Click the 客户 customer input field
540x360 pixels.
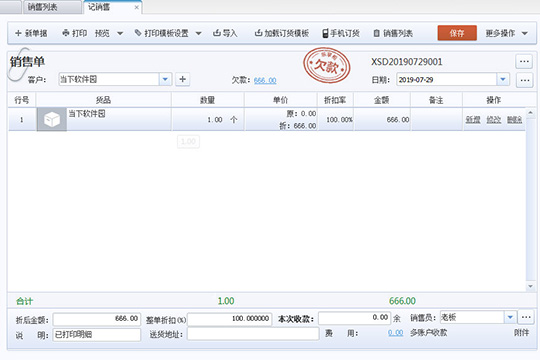tap(109, 79)
